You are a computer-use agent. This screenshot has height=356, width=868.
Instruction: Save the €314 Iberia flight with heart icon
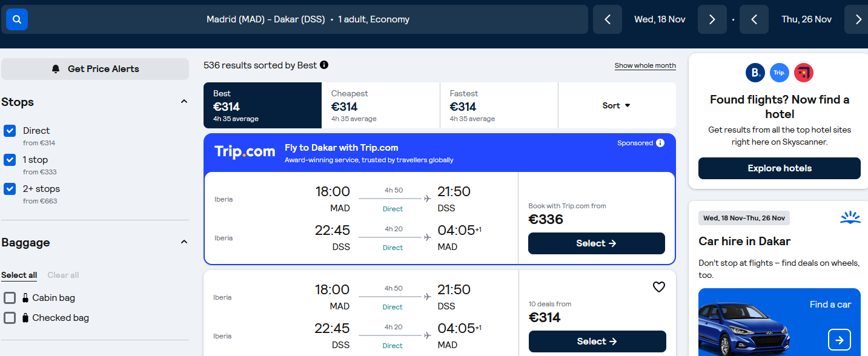click(x=659, y=287)
